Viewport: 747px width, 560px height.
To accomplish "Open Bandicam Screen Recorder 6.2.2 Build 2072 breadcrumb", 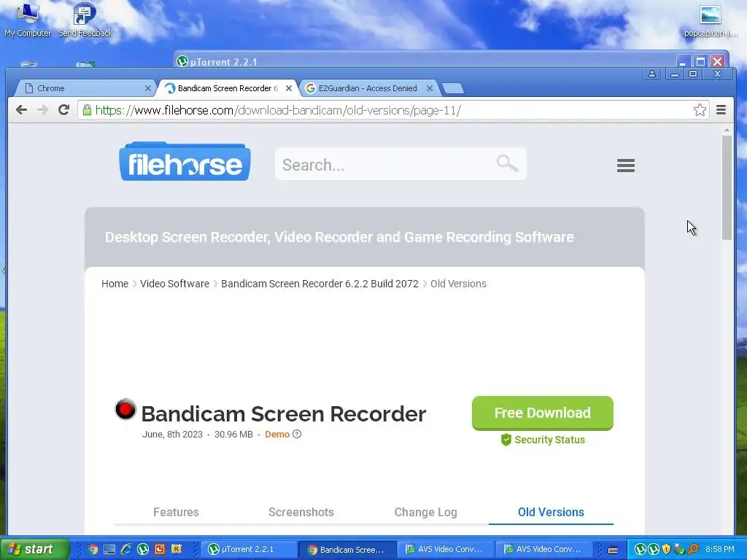I will point(320,284).
